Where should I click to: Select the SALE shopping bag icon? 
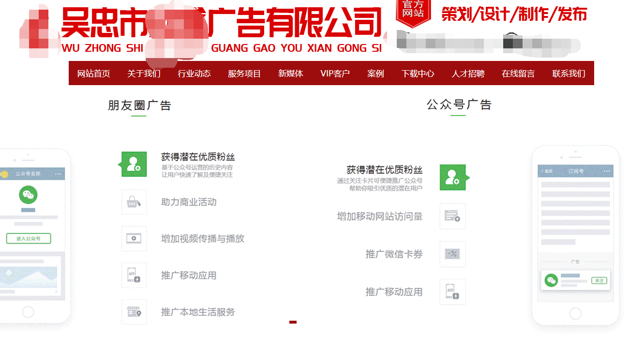pyautogui.click(x=134, y=202)
